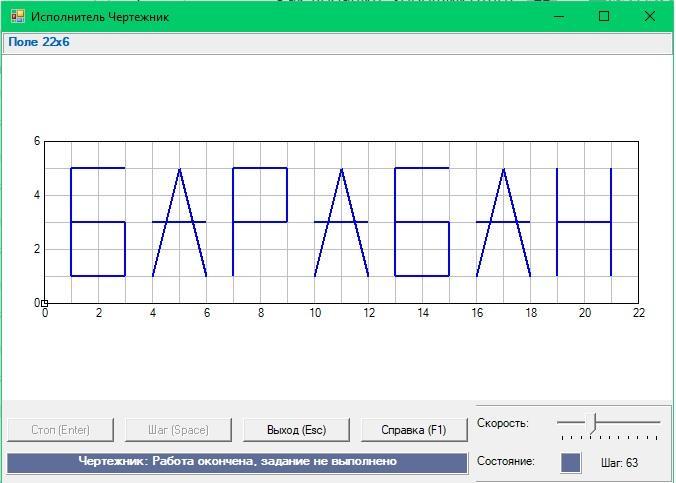Click the drawer cursor marker at the origin

pos(44,303)
